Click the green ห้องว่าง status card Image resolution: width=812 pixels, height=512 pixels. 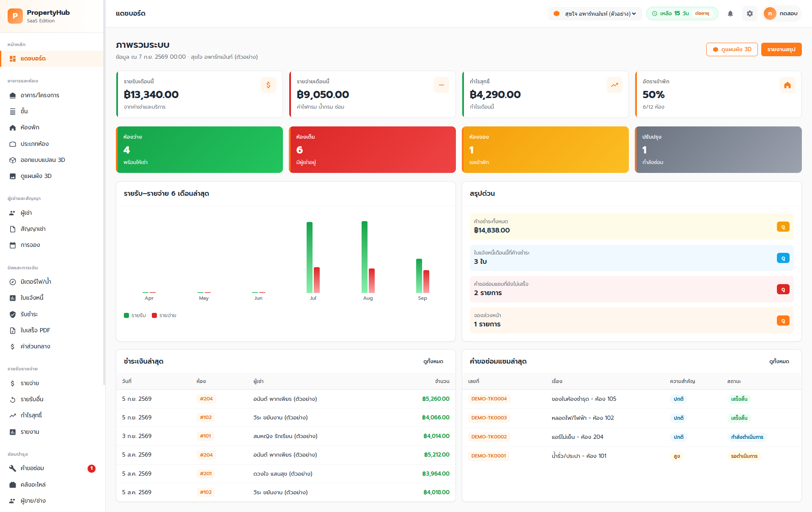pyautogui.click(x=200, y=150)
